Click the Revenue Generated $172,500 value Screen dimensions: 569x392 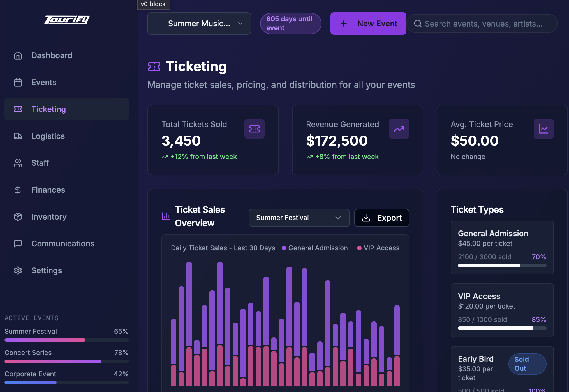(x=337, y=141)
